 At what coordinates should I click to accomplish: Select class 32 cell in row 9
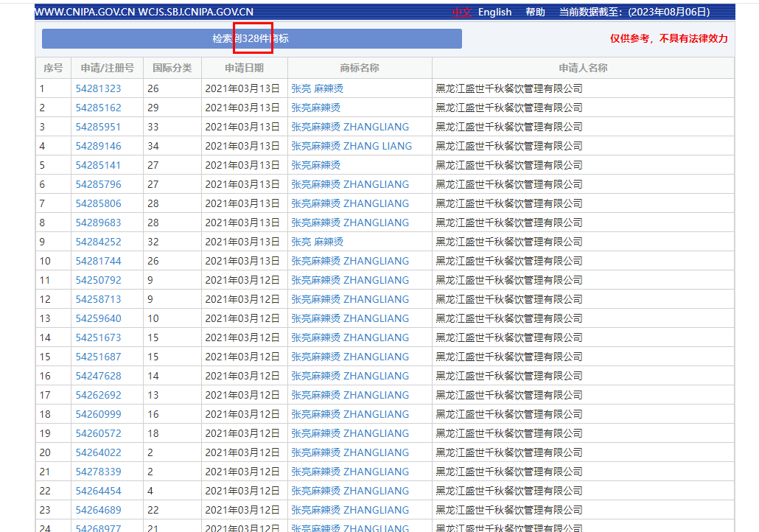(x=172, y=242)
